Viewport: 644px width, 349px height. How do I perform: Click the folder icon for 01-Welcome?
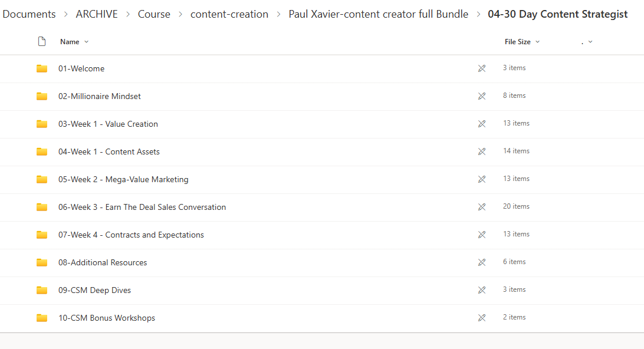click(42, 68)
